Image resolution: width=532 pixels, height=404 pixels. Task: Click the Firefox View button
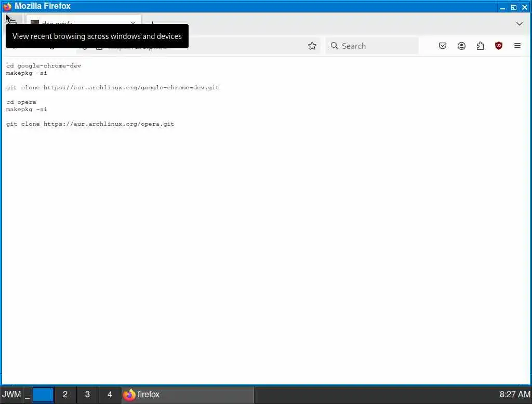click(x=12, y=22)
